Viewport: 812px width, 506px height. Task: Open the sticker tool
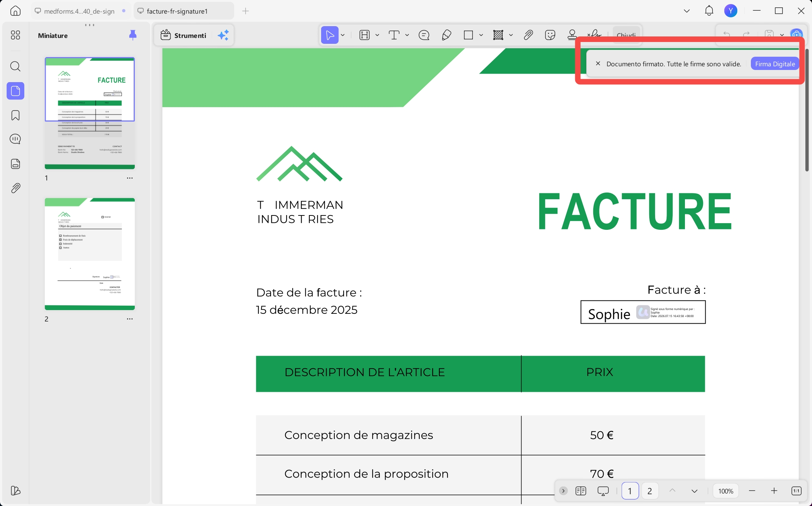coord(550,35)
